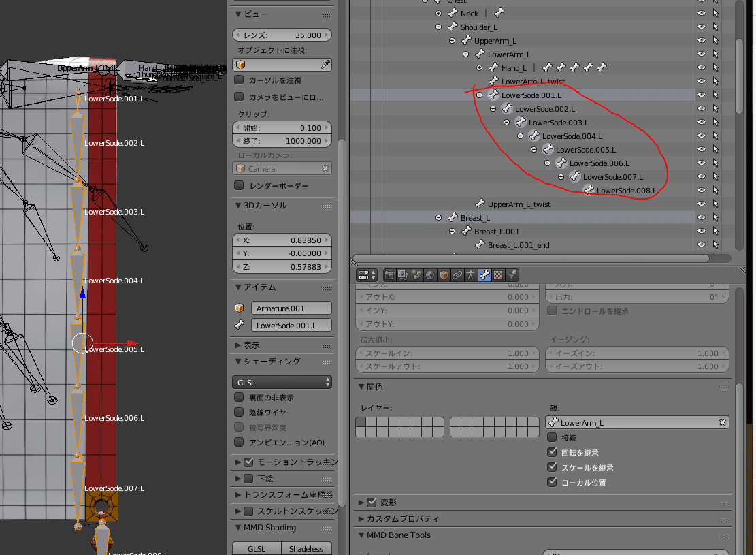The height and width of the screenshot is (555, 756).
Task: Clear the LowerArm_L parent field
Action: pos(722,422)
